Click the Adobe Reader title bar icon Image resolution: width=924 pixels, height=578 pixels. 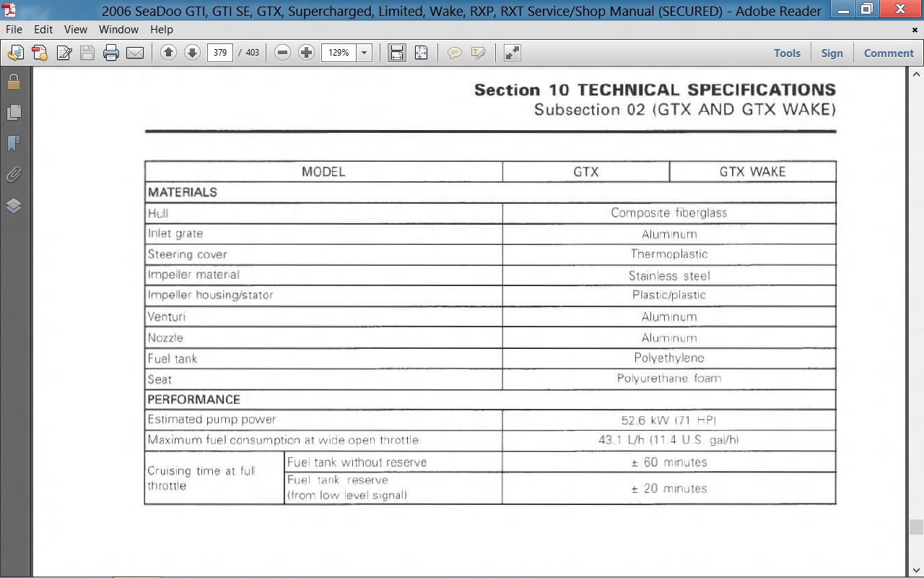coord(9,10)
